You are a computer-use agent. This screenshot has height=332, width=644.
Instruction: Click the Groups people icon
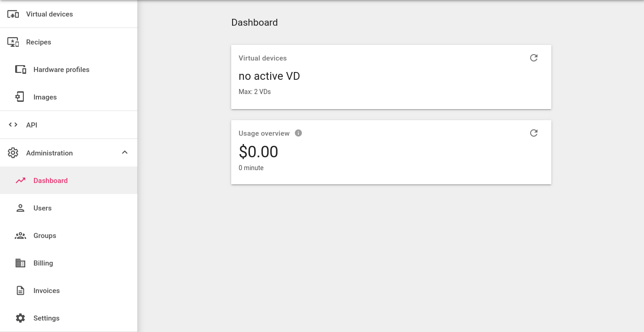20,235
